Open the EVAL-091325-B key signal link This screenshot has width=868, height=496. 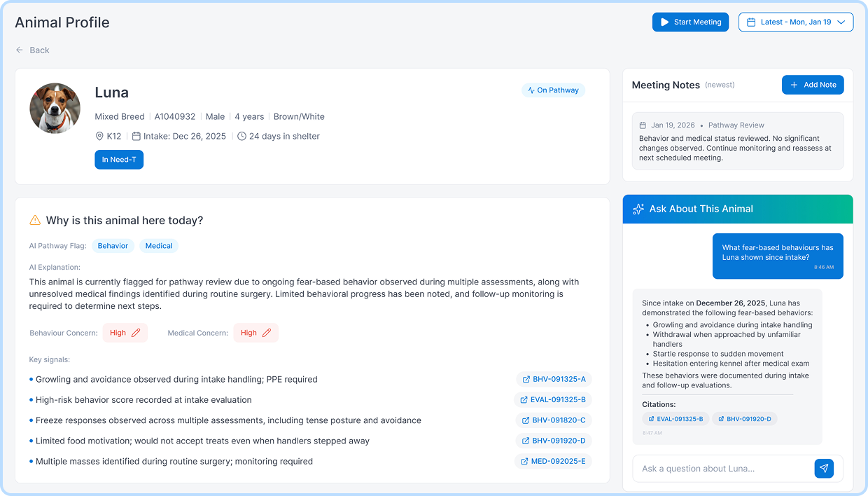click(x=552, y=400)
